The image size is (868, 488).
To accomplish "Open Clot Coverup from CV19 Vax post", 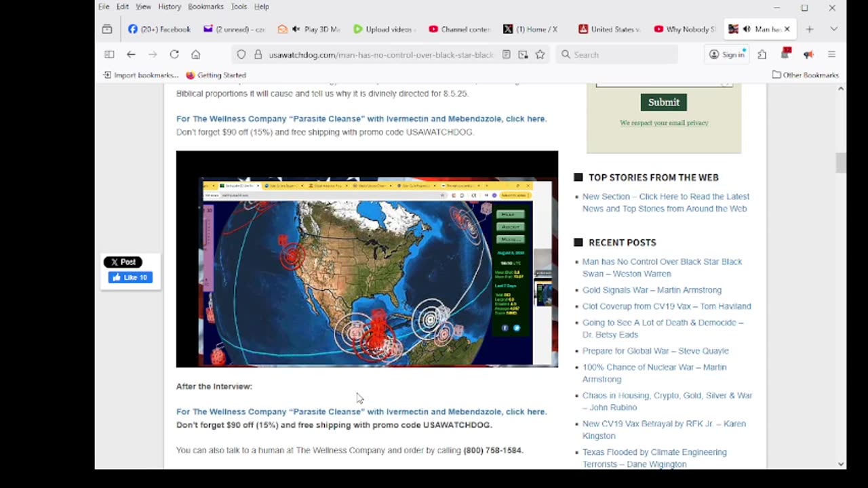I will click(667, 306).
